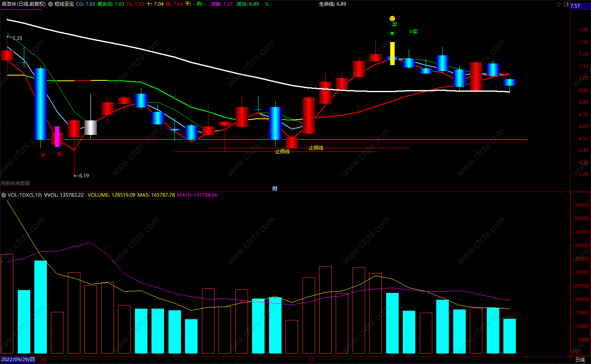
Task: Click the diamond marker icon at top right
Action: [559, 4]
